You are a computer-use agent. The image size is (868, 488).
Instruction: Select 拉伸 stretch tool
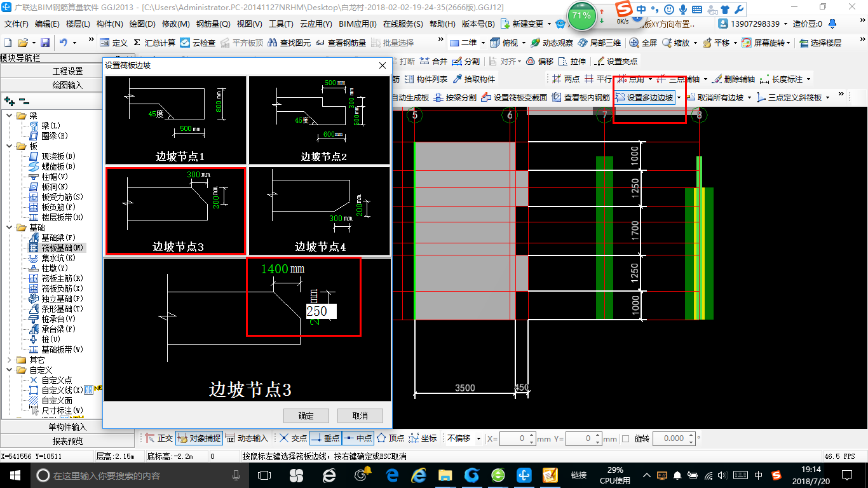point(572,61)
